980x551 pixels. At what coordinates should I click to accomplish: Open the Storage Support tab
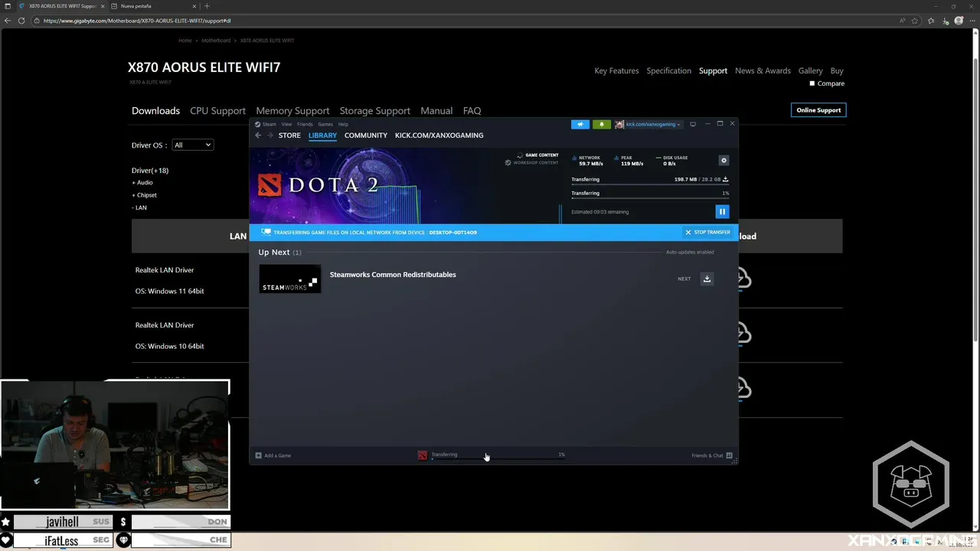[x=375, y=111]
